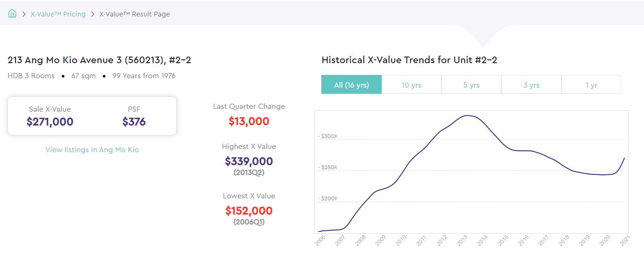The width and height of the screenshot is (644, 254).
Task: Click the 213 Ang Mo Kio Avenue 3 heading
Action: pos(99,60)
